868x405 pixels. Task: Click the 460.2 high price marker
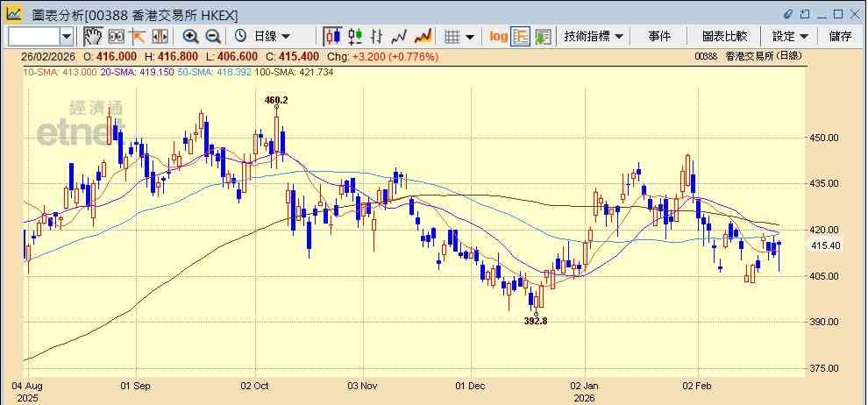click(276, 100)
